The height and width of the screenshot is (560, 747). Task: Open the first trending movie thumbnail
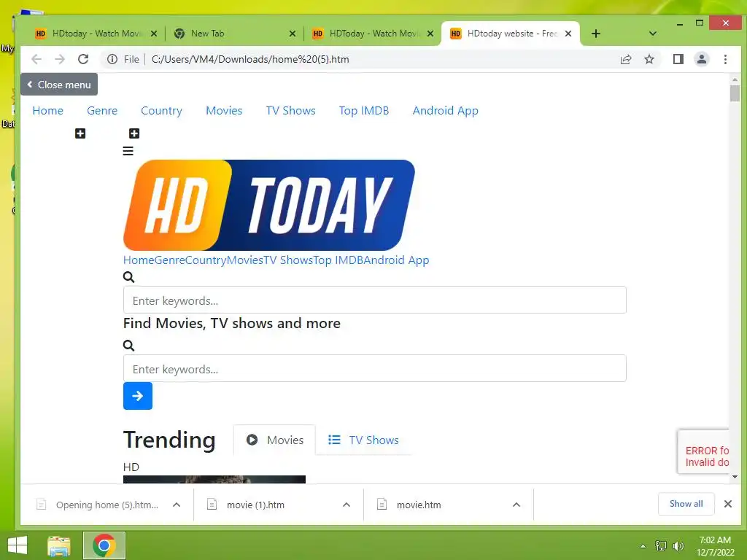coord(214,479)
